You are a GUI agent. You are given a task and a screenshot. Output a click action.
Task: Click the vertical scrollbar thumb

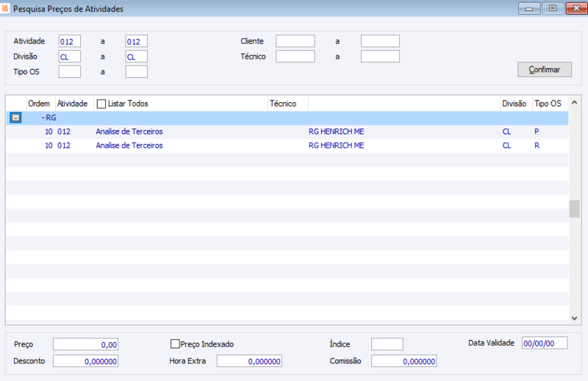574,209
